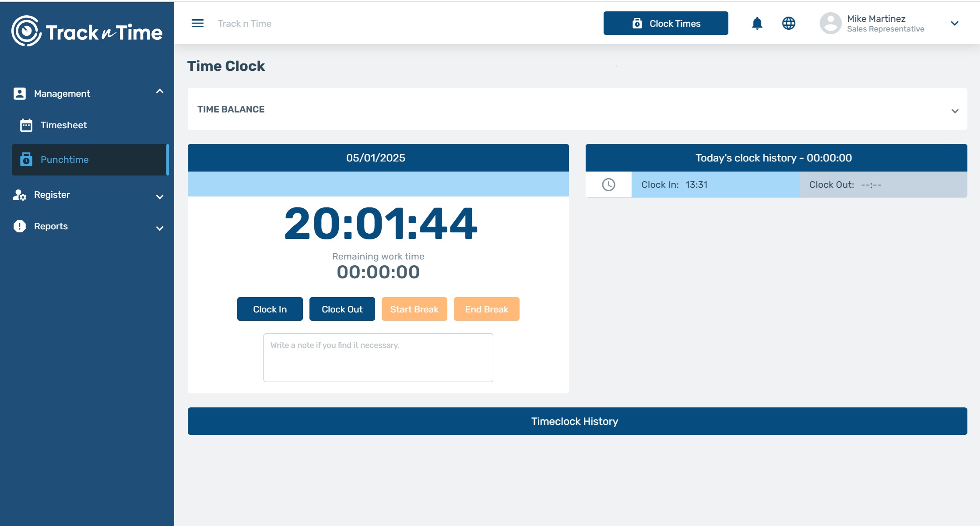Open Clock Times from the header
The image size is (980, 526).
click(x=665, y=23)
